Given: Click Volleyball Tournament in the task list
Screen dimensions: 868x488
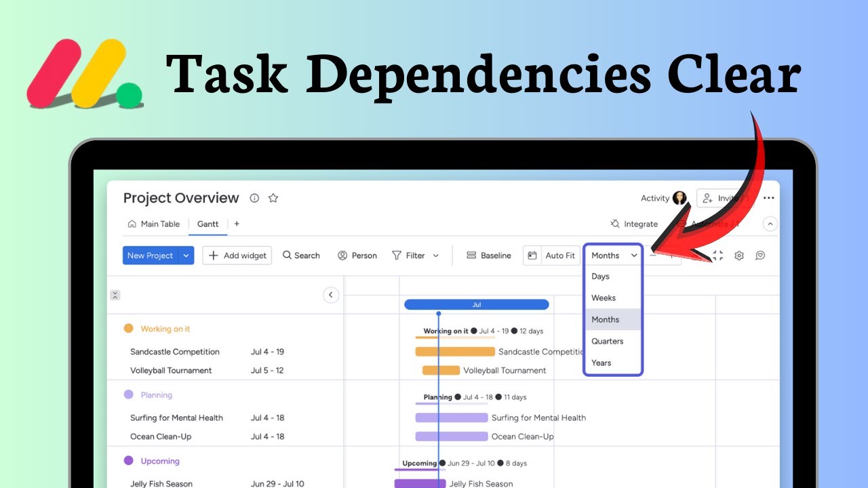Looking at the screenshot, I should click(x=171, y=370).
